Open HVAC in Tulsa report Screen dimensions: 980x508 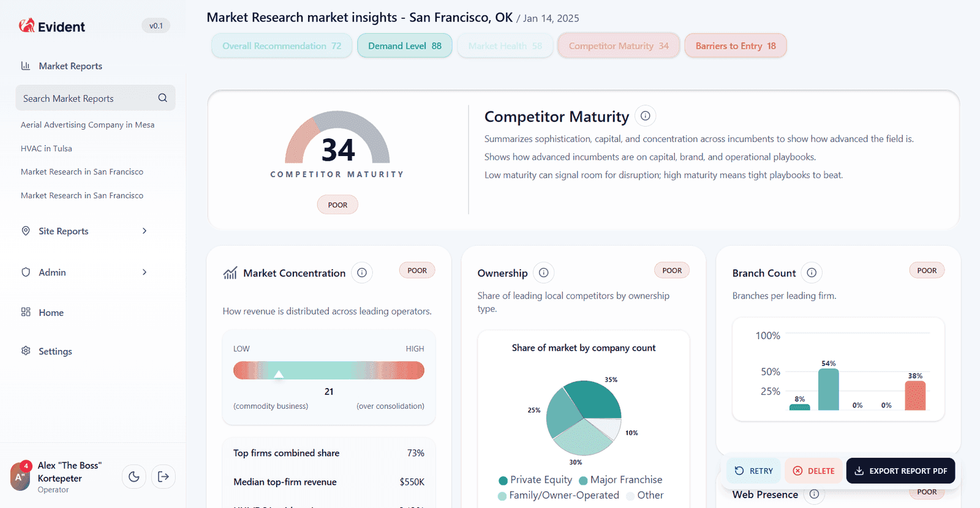pyautogui.click(x=47, y=149)
